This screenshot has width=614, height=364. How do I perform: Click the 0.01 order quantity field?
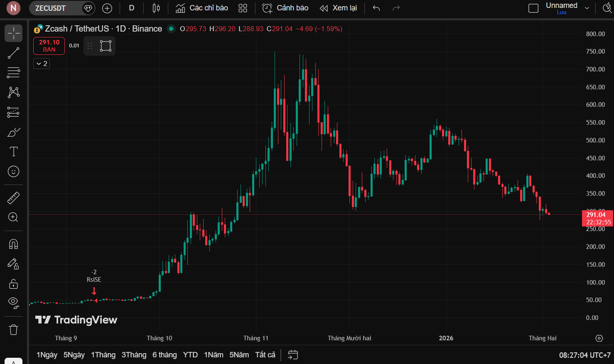click(74, 46)
